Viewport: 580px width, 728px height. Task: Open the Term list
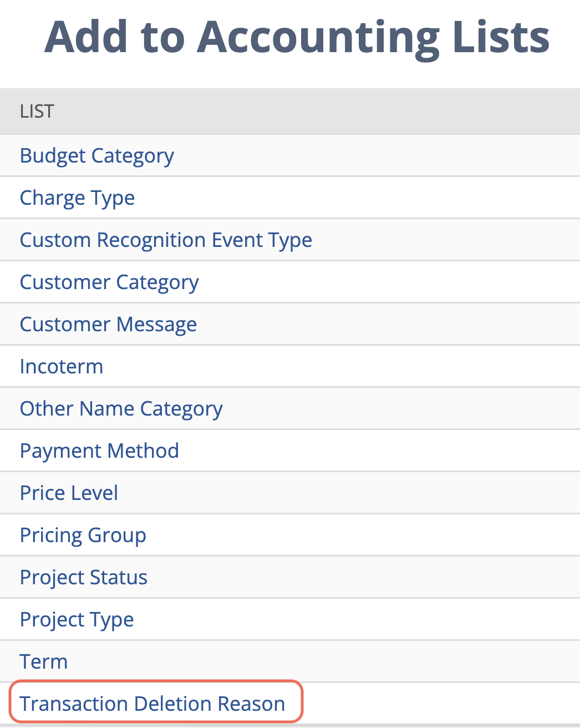pyautogui.click(x=43, y=661)
